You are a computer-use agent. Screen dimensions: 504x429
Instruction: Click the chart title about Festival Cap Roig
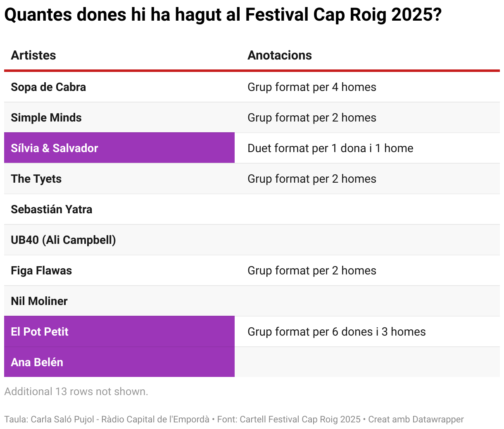[x=223, y=15]
